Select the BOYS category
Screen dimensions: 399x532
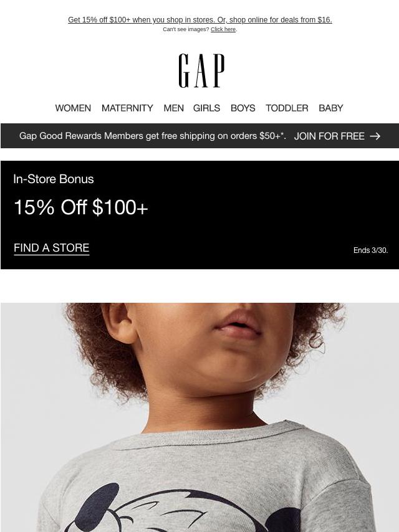click(x=243, y=108)
